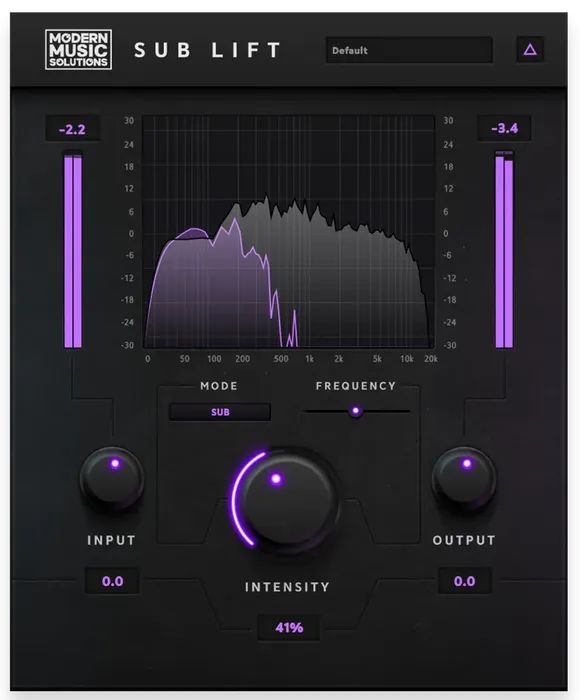
Task: Click the left input level meter
Action: (x=73, y=250)
